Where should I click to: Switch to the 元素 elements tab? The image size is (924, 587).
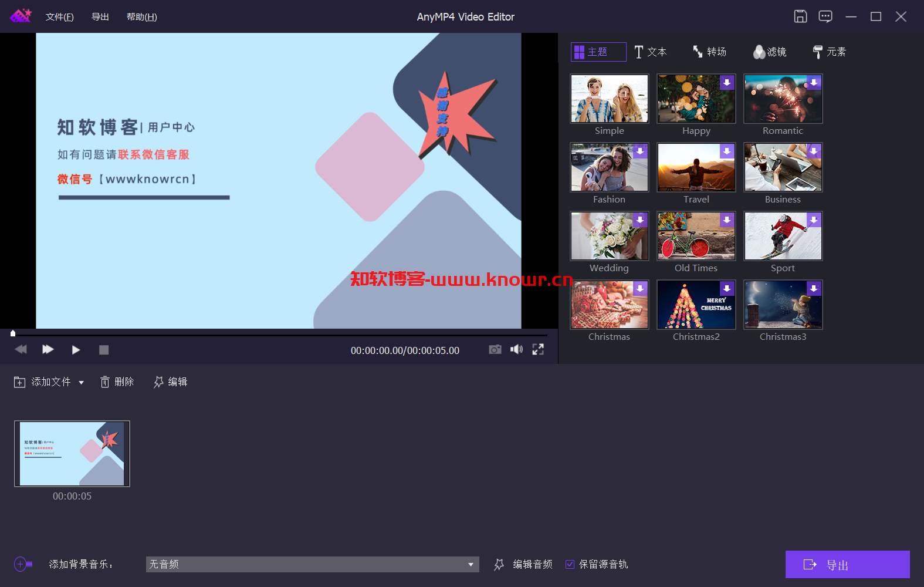tap(830, 52)
